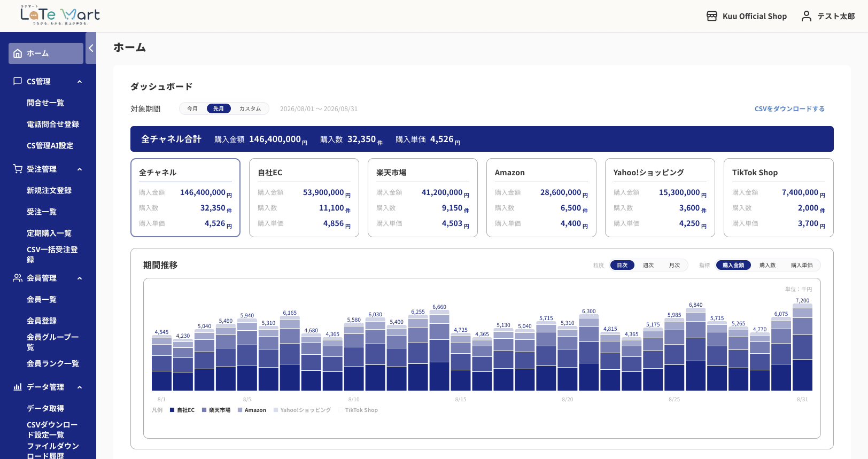Click the データ管理 bar chart icon
Viewport: 868px width, 459px height.
point(18,387)
